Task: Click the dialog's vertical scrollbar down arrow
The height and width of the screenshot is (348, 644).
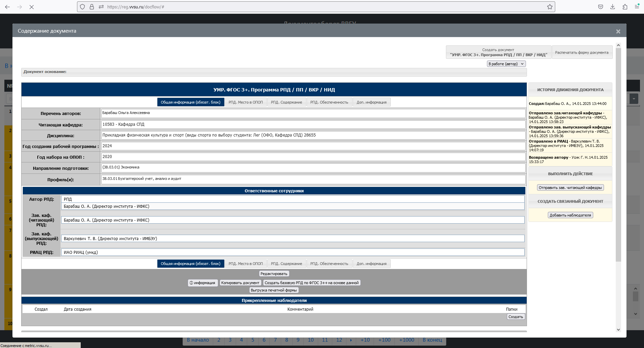Action: coord(618,330)
